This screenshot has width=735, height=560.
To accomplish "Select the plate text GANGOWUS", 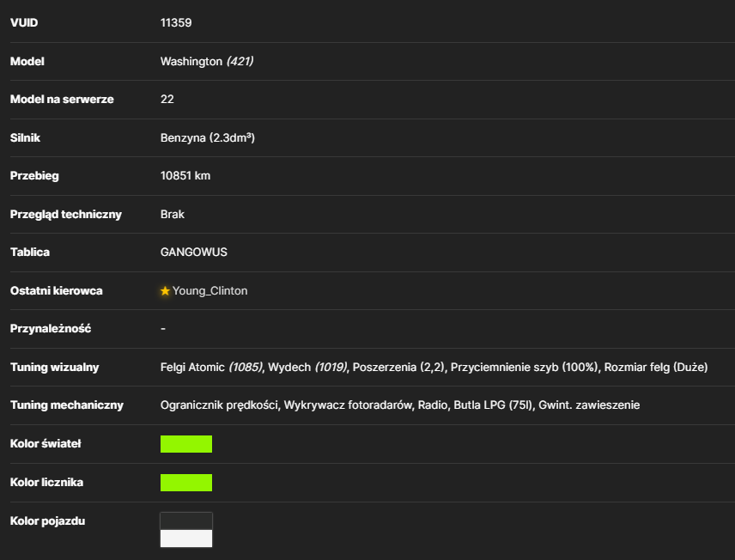I will [x=193, y=253].
